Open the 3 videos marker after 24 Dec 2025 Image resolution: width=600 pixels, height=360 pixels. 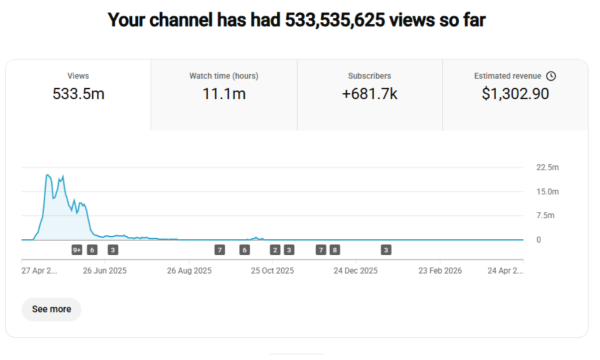[386, 250]
